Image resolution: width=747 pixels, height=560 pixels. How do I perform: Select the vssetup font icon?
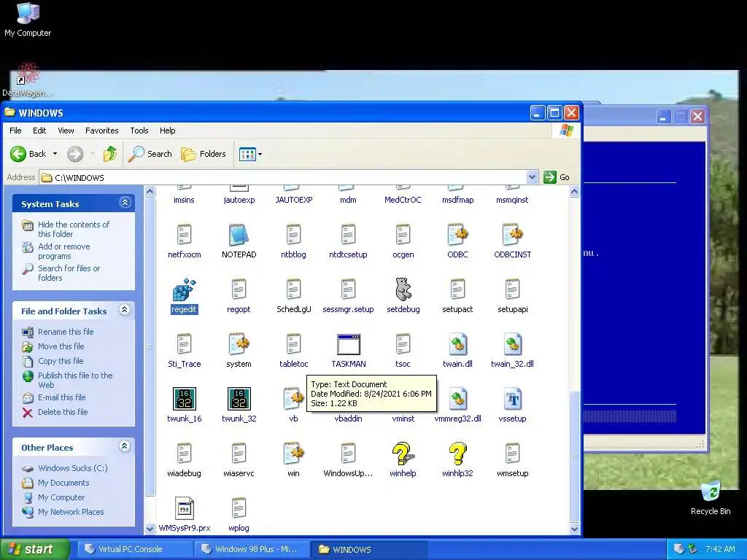[x=513, y=399]
